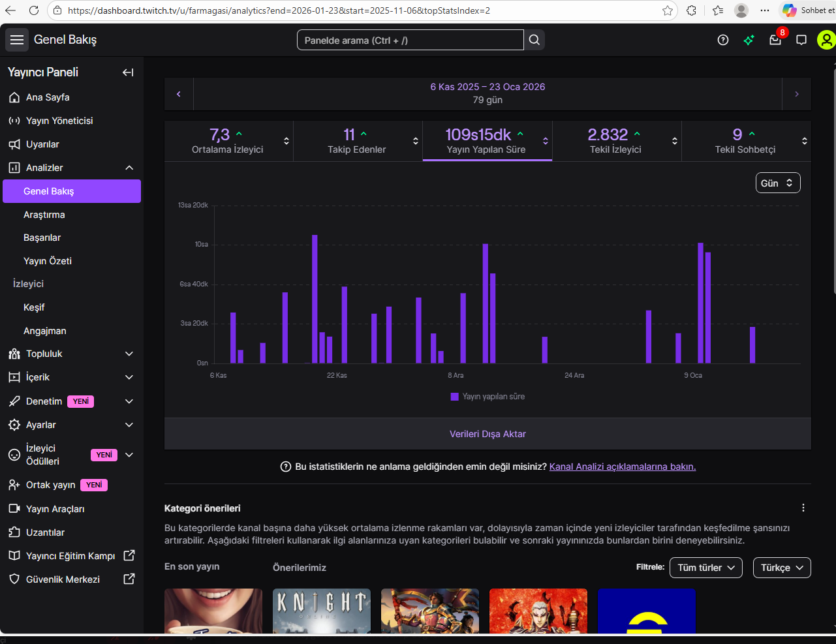
Task: Open the Knight Online category thumbnail
Action: tap(322, 611)
